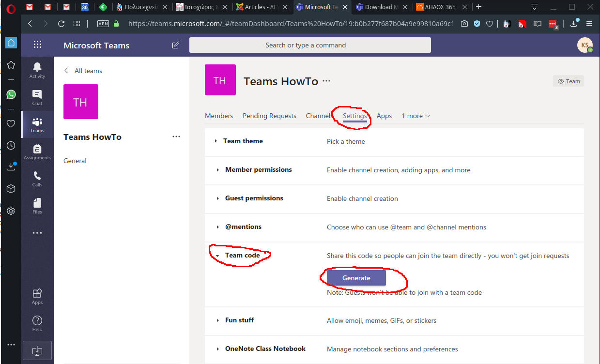The width and height of the screenshot is (600, 364).
Task: Click the 'Search or type a command' box
Action: [x=310, y=45]
